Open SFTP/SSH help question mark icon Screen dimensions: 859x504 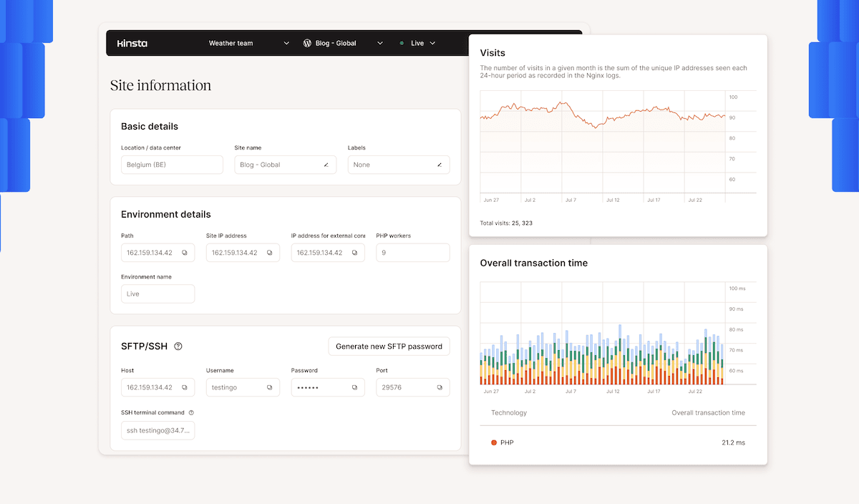tap(178, 346)
